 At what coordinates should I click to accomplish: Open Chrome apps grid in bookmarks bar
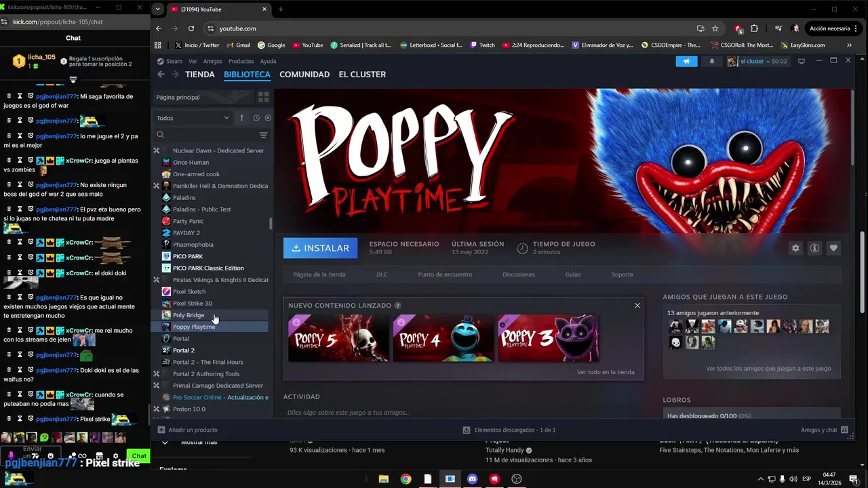158,45
